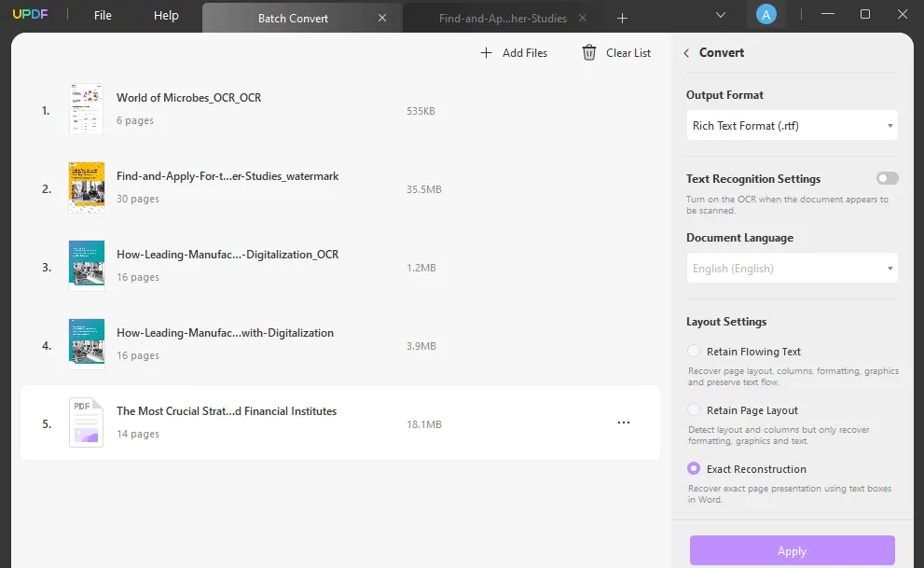This screenshot has height=568, width=924.
Task: Click the UPDF logo
Action: (x=31, y=16)
